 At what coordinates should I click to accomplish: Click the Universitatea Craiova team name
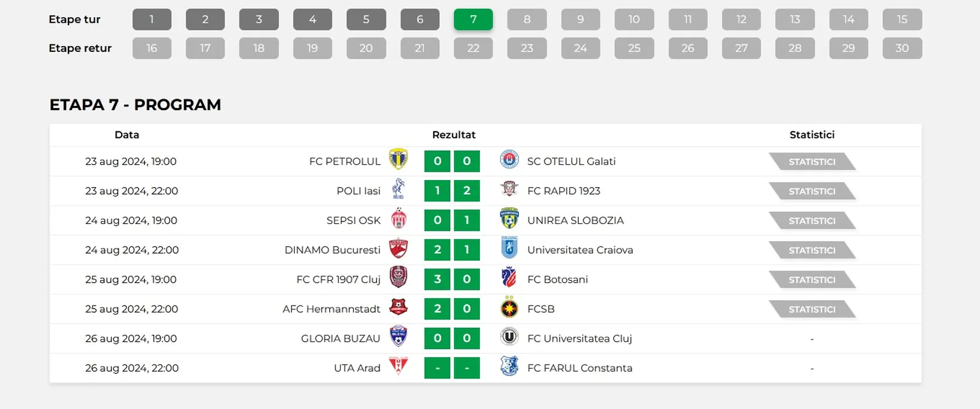pos(580,250)
